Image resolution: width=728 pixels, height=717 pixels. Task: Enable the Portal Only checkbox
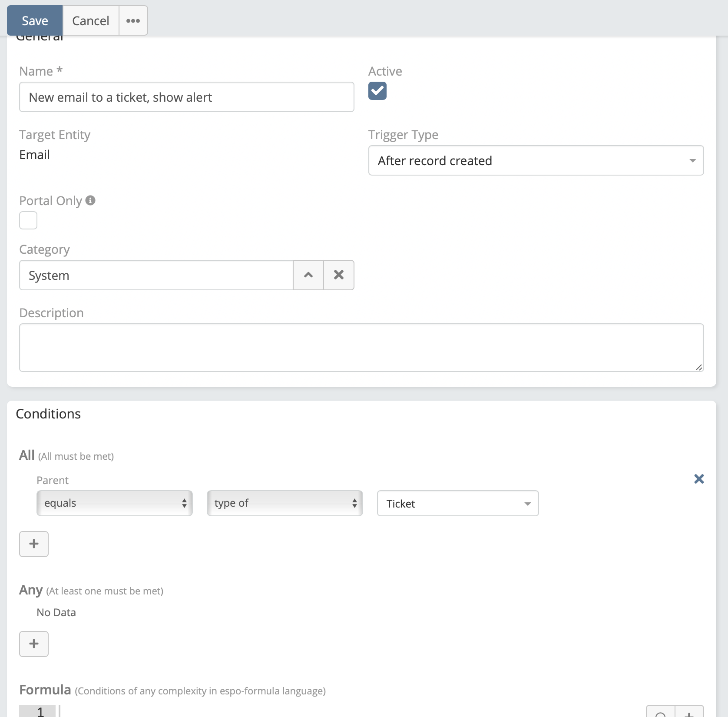pos(28,220)
